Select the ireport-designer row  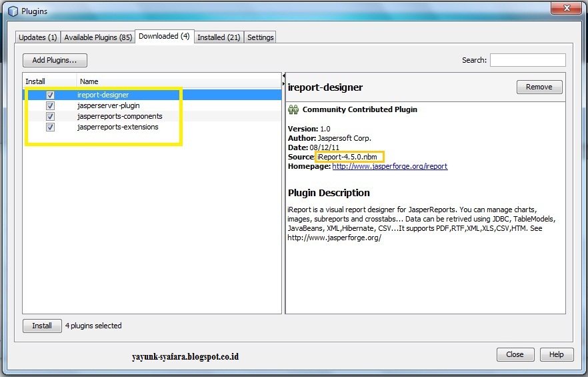[152, 95]
